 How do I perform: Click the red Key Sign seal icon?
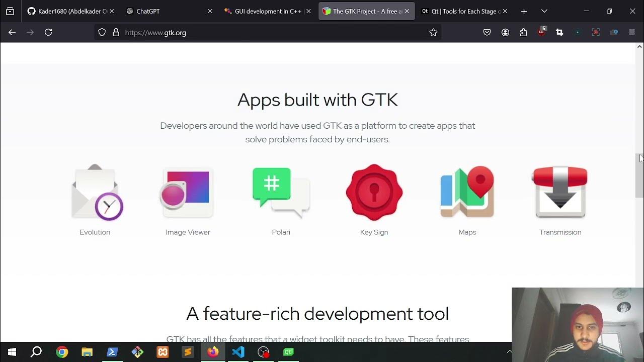[x=374, y=192]
